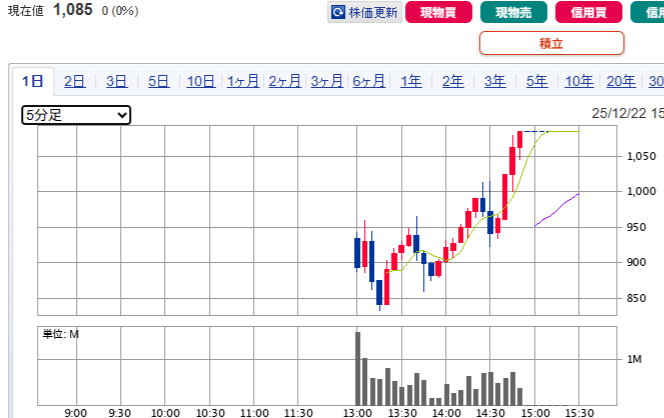The image size is (664, 418).
Task: Open the 5分足 interval dropdown
Action: pyautogui.click(x=76, y=115)
